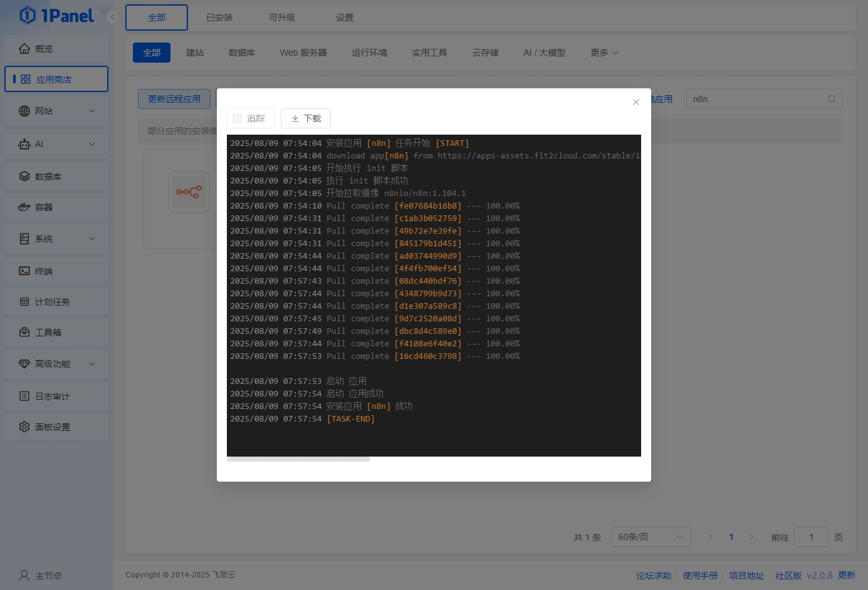Viewport: 868px width, 590px height.
Task: Click the 任务开始 [START] log line
Action: [350, 143]
